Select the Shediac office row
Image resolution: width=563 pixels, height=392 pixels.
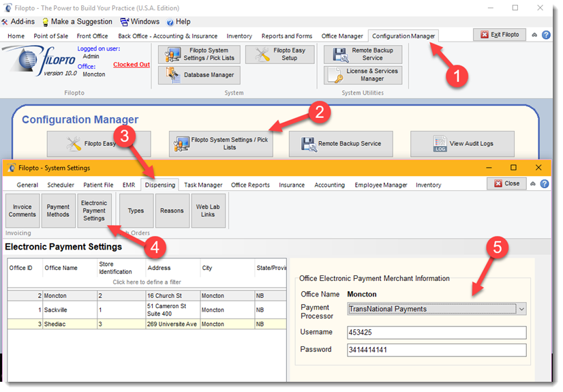click(147, 324)
